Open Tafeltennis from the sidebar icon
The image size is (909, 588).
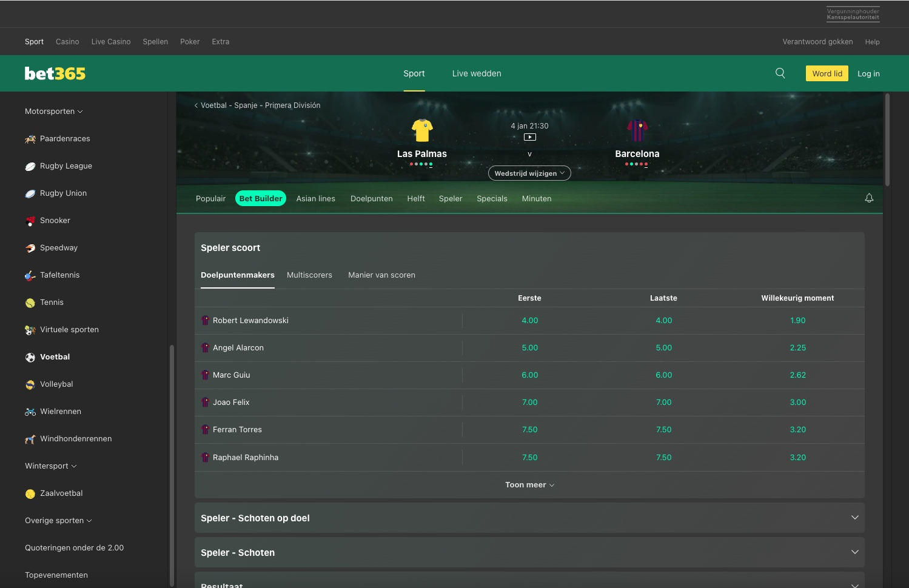(30, 275)
